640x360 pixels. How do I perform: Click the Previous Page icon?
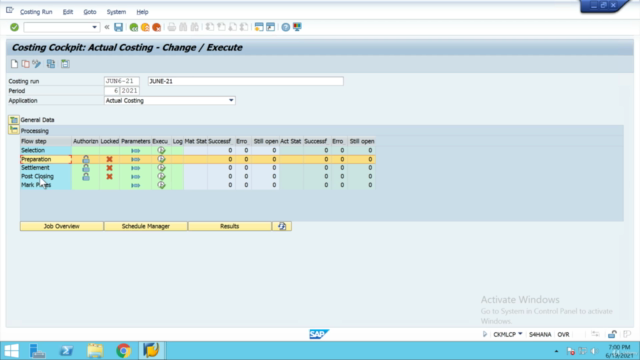tap(221, 27)
